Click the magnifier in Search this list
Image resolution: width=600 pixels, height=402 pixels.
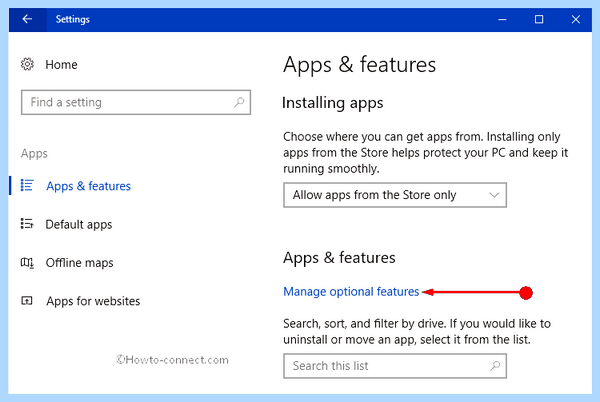(495, 366)
